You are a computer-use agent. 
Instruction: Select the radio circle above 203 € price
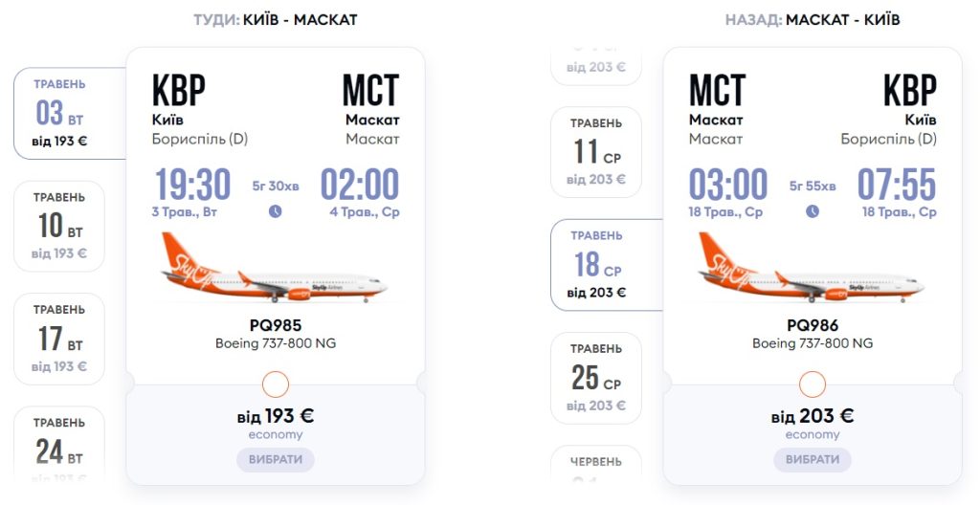point(813,384)
